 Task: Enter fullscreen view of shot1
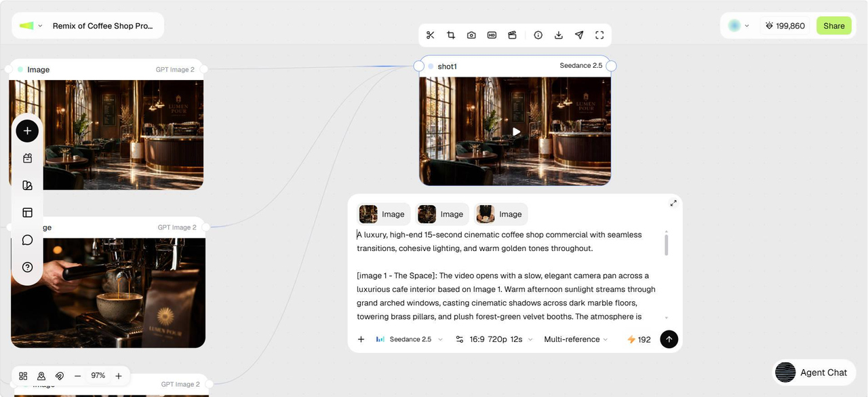click(x=599, y=35)
